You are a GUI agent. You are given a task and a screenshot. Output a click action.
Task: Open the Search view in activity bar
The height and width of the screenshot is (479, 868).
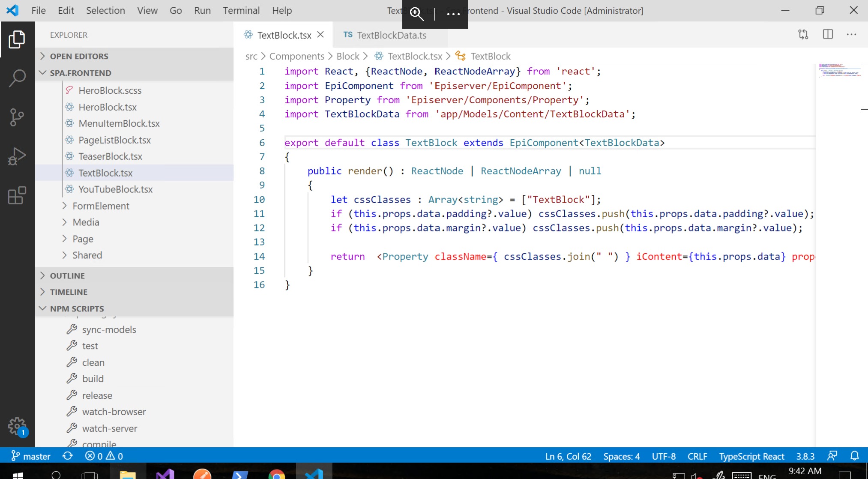tap(17, 78)
